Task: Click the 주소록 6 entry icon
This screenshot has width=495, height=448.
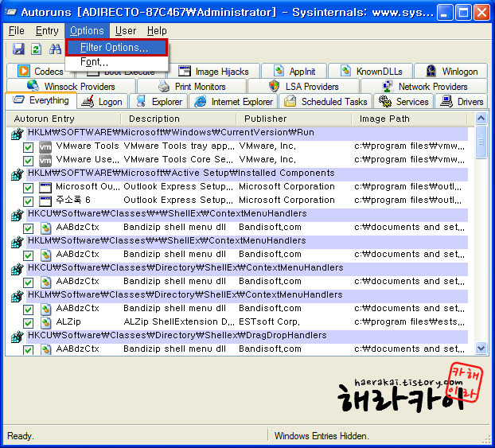Action: 45,201
